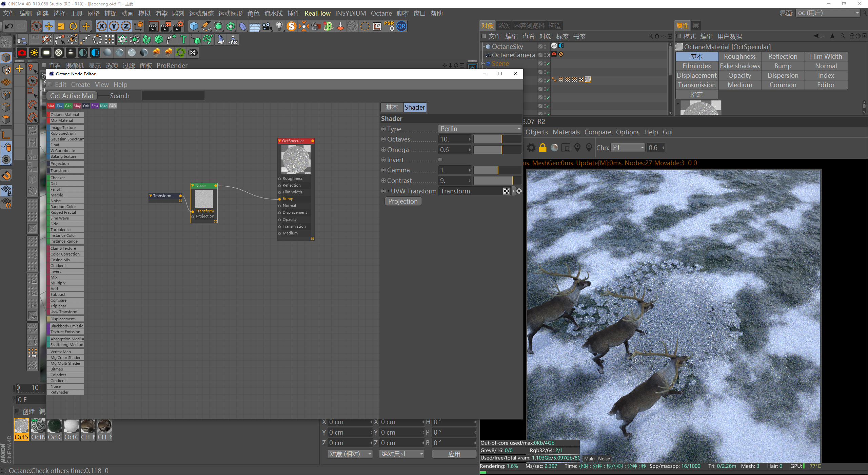This screenshot has height=475, width=868.
Task: Adjust the Contrast slider bar
Action: [497, 181]
